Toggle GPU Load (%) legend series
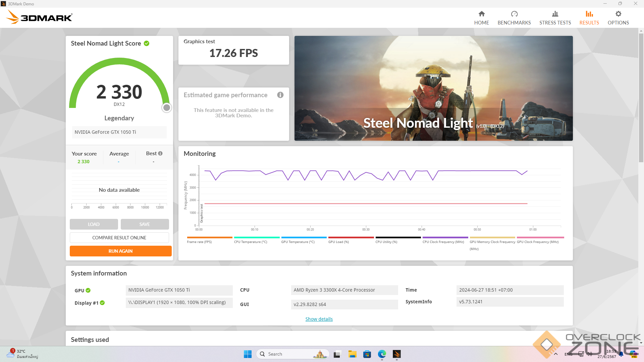Viewport: 644px width, 362px height. [338, 242]
